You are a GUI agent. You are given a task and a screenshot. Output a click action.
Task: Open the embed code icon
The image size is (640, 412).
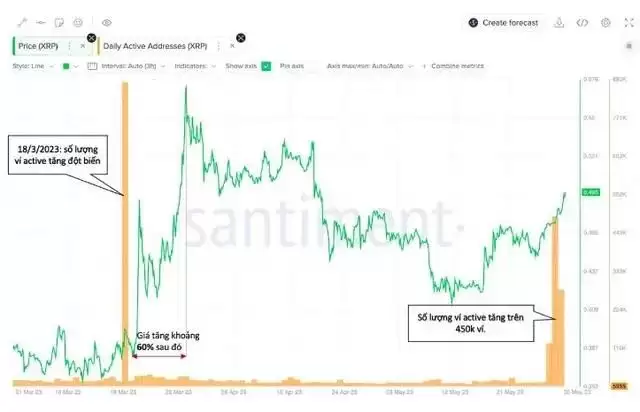pyautogui.click(x=582, y=22)
